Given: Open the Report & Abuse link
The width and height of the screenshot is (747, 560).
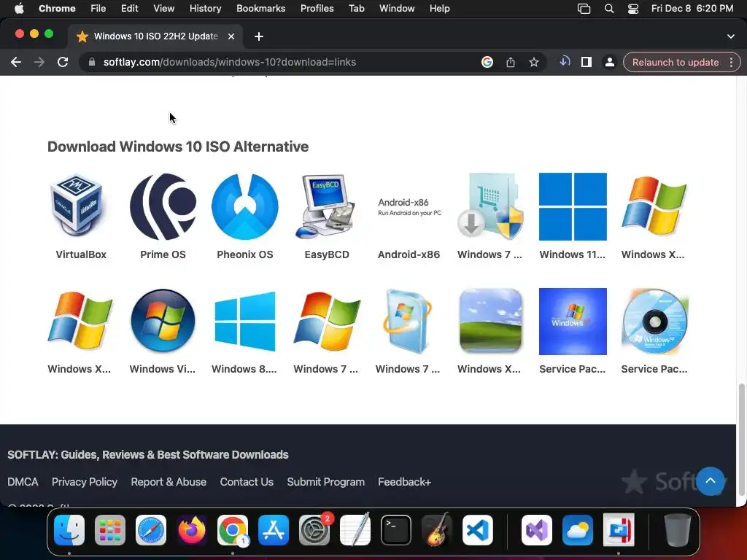Looking at the screenshot, I should pyautogui.click(x=169, y=482).
